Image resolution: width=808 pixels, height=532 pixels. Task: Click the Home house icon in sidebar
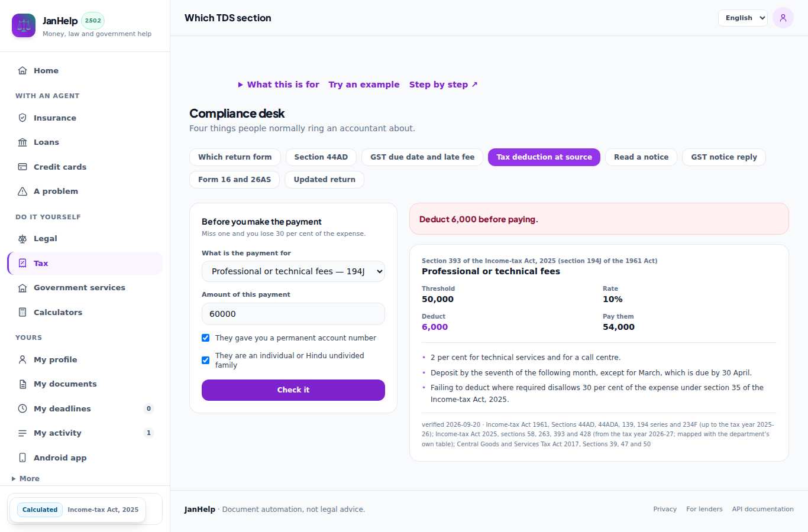22,70
